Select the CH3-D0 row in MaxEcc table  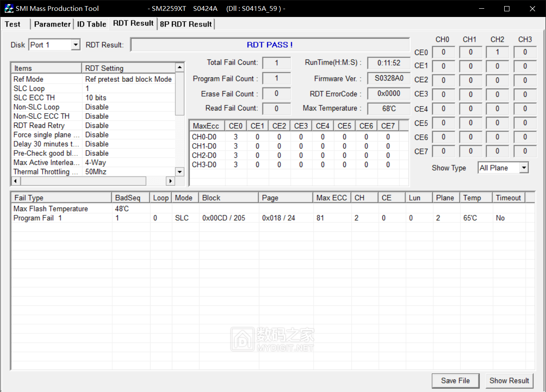coord(299,164)
